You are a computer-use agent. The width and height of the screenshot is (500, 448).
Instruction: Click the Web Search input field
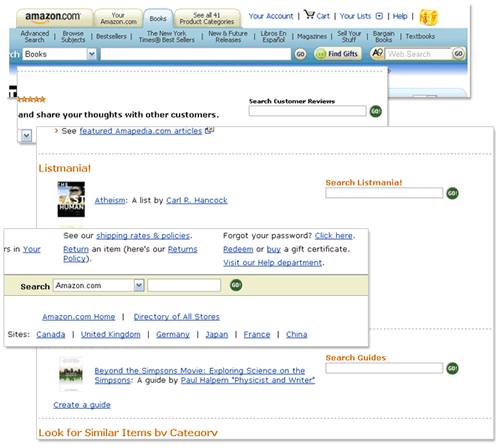[418, 54]
